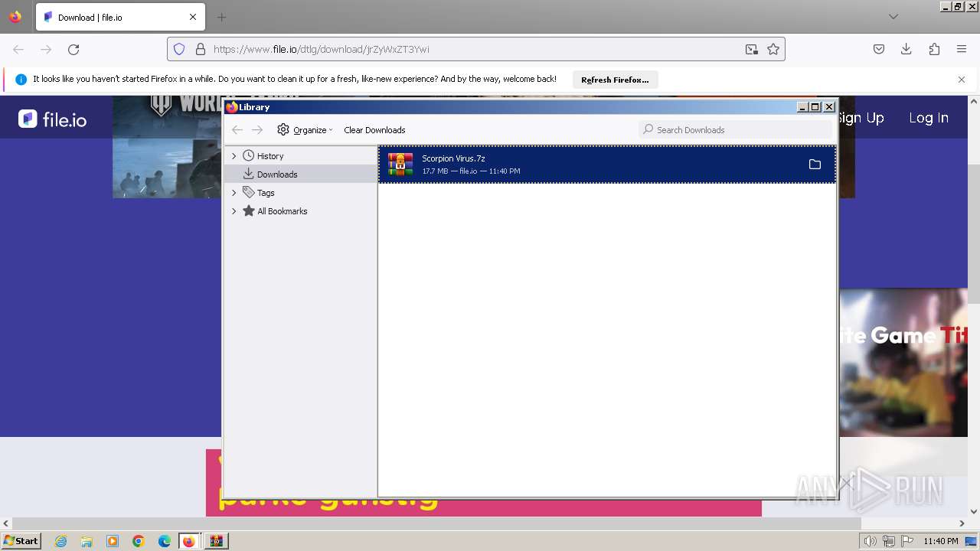
Task: Click horizontal scrollbar right arrow
Action: tap(962, 523)
